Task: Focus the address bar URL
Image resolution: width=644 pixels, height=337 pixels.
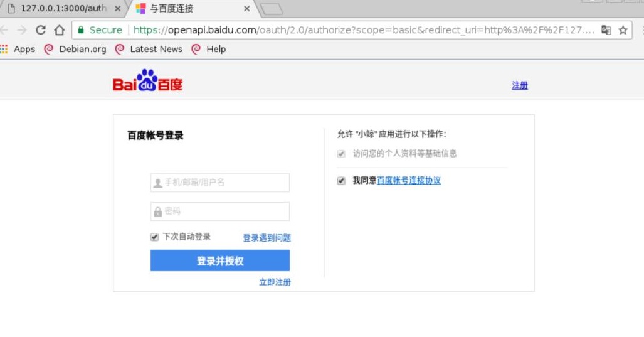Action: point(364,30)
